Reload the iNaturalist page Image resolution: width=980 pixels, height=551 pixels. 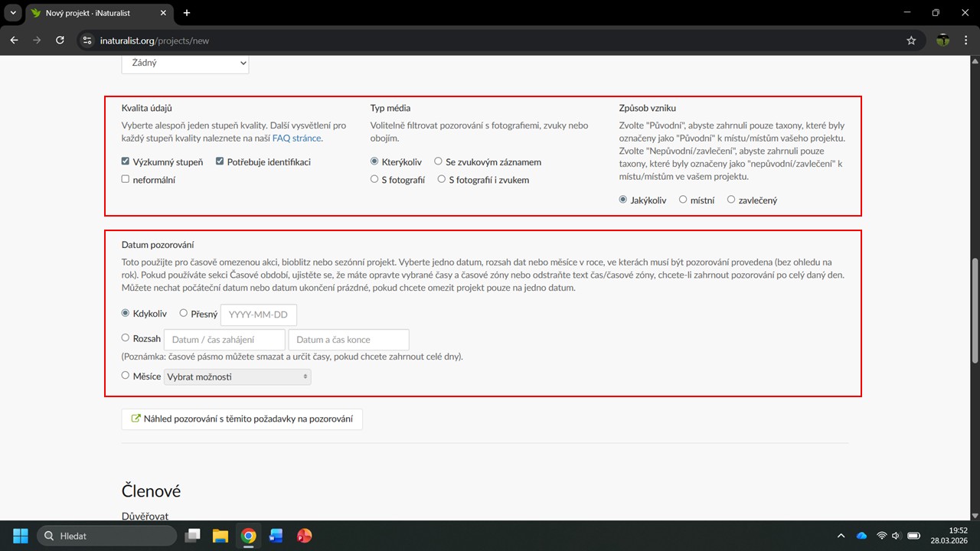pos(60,41)
